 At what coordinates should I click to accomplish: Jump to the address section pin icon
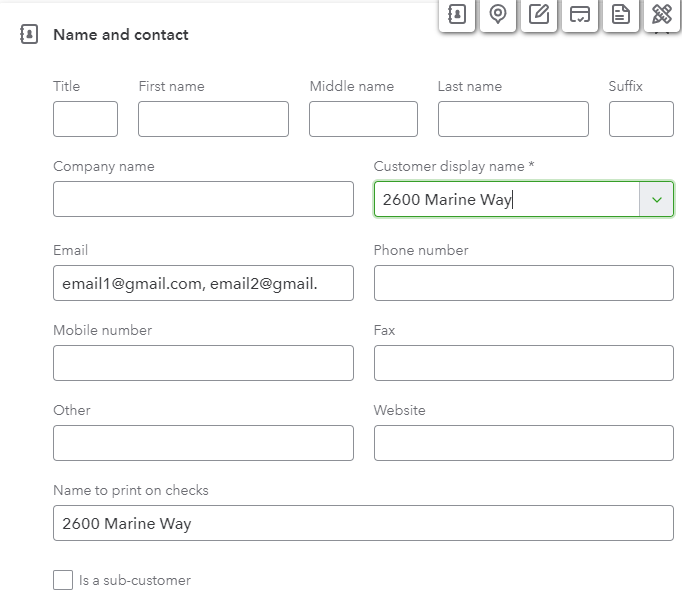497,14
